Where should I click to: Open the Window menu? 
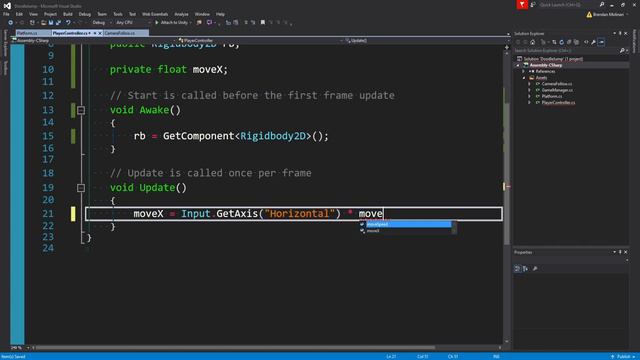pyautogui.click(x=202, y=14)
